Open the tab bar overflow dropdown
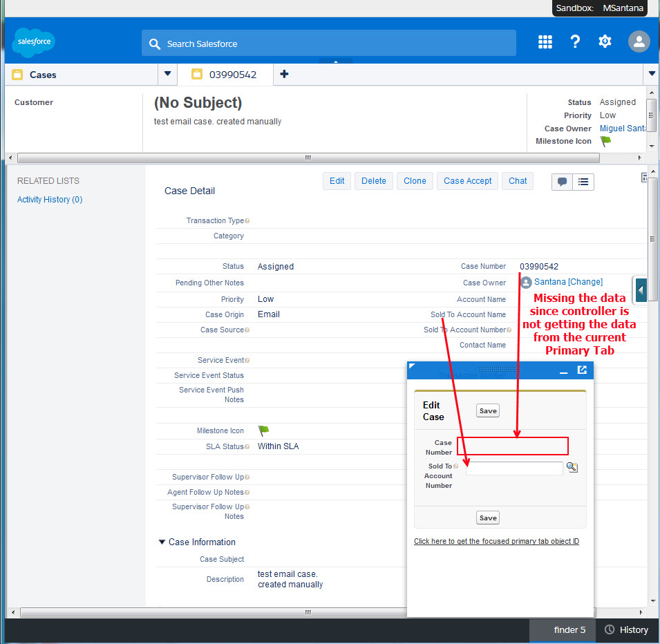The height and width of the screenshot is (644, 660). (652, 74)
